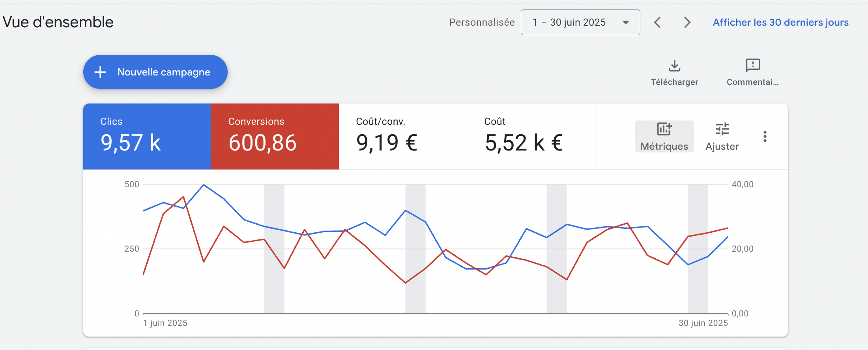Click the 5,52 k € cost value

point(524,143)
